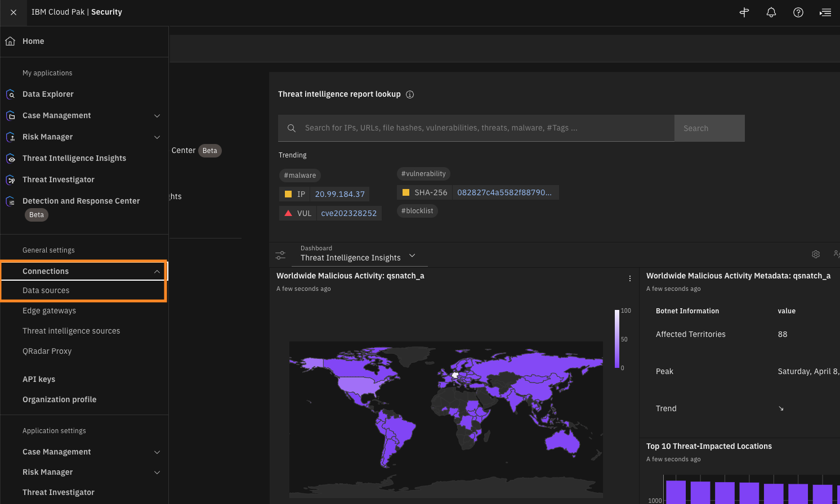The height and width of the screenshot is (504, 840).
Task: Open Threat Investigator under Application settings
Action: 59,492
